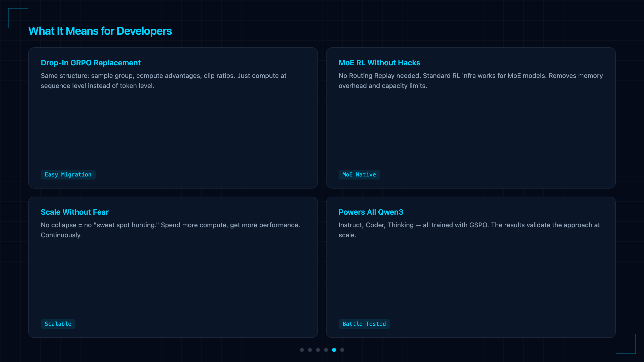Select the Instruct, Coder, Thinking paragraph

point(469,230)
